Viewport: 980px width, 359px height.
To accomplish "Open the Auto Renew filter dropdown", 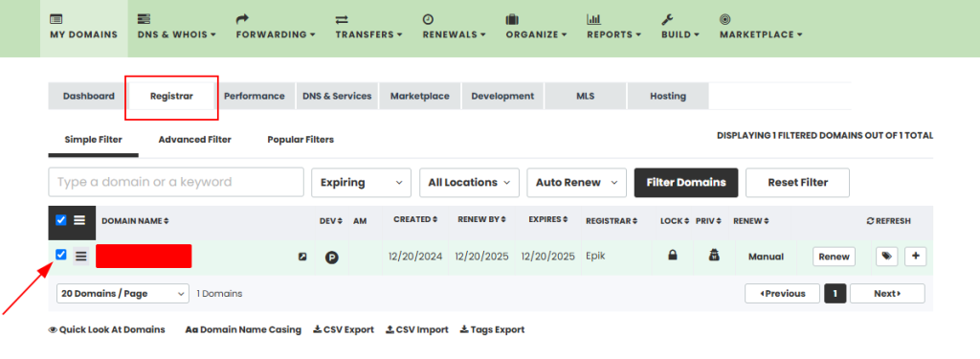I will coord(577,183).
